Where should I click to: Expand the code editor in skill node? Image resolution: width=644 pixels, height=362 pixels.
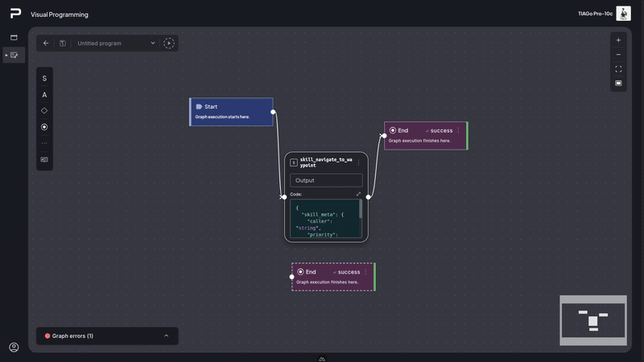(x=358, y=194)
